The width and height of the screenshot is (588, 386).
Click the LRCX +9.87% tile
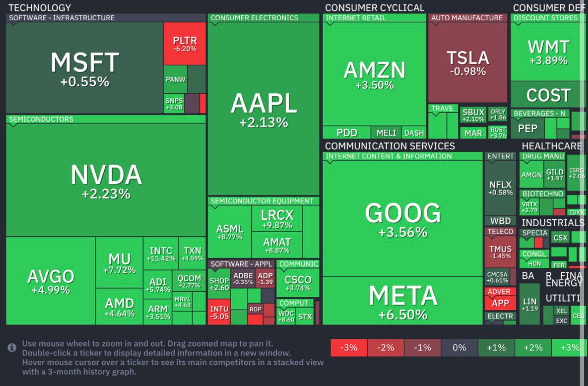[277, 219]
